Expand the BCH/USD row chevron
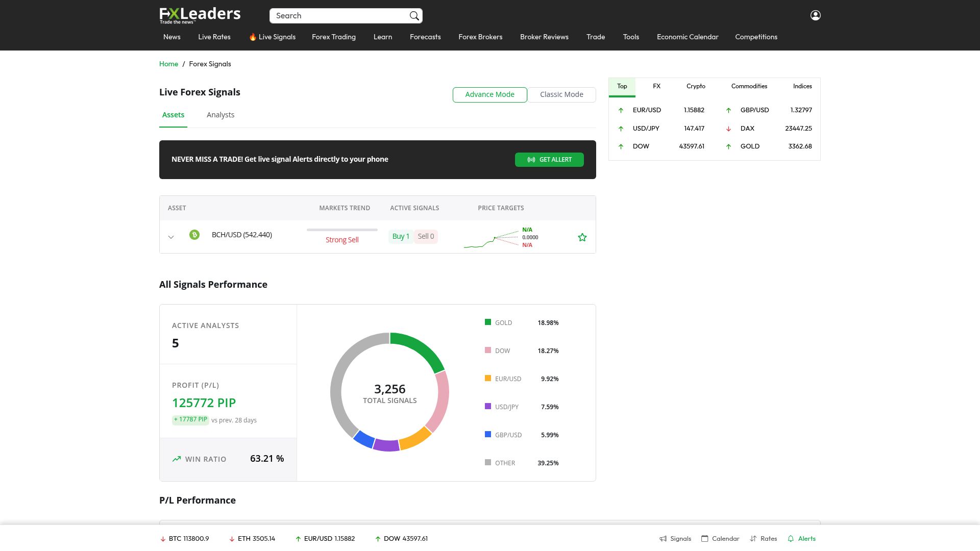980x551 pixels. coord(171,237)
